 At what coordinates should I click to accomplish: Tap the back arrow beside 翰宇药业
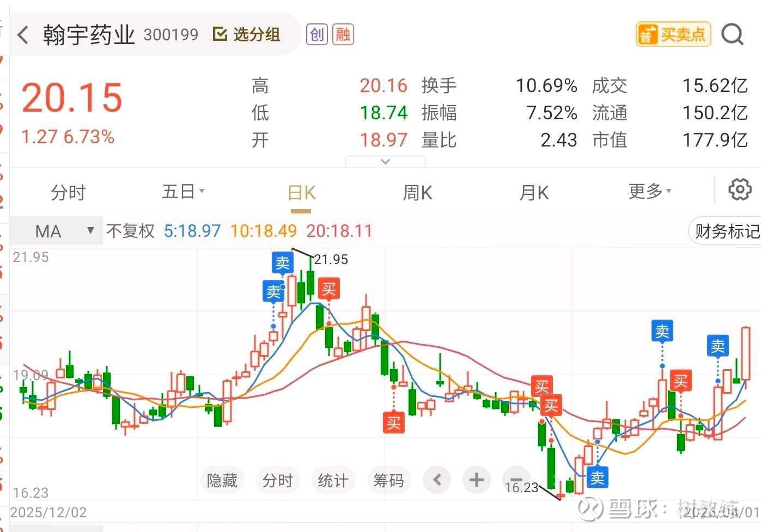(22, 35)
